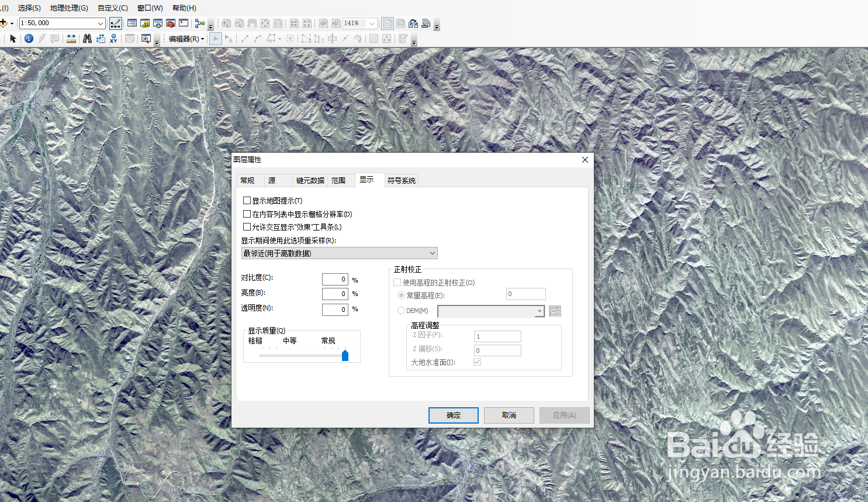This screenshot has width=868, height=502.
Task: Click the Find binoculars tool
Action: (x=87, y=39)
